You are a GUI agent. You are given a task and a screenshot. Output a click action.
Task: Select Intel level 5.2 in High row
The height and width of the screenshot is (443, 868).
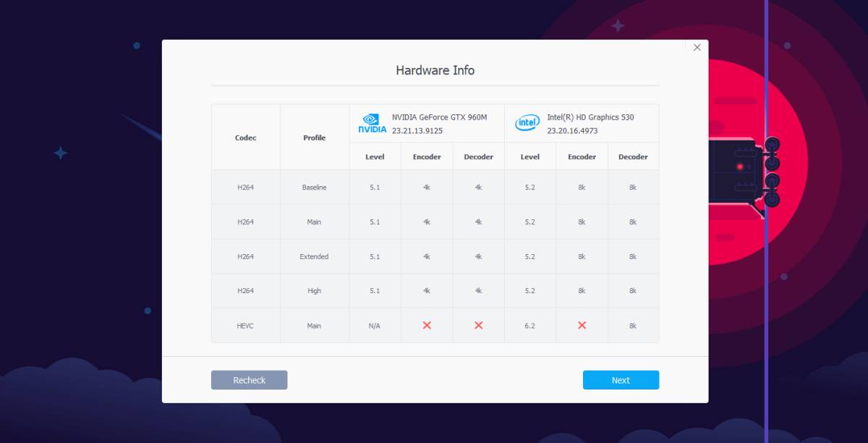point(530,291)
